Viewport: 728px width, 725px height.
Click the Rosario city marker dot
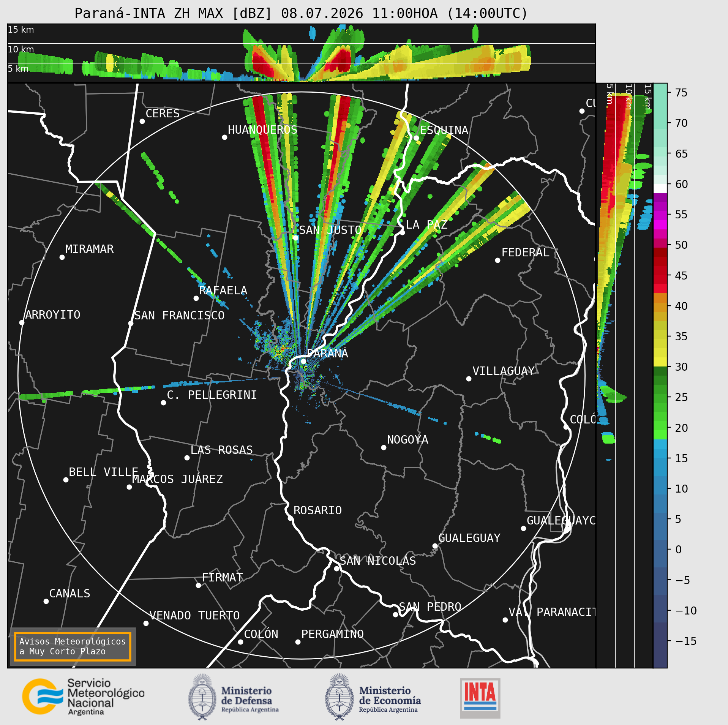pyautogui.click(x=290, y=518)
